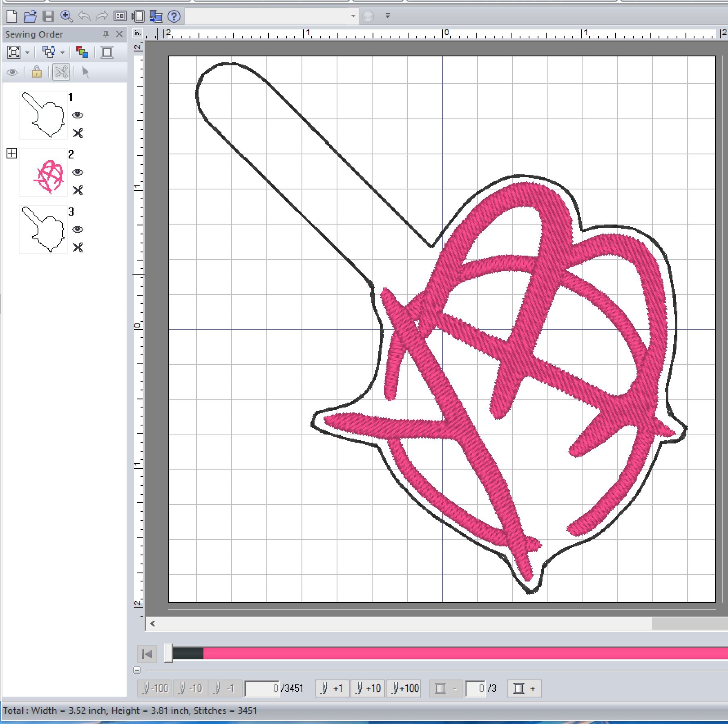
Task: Collapse the simulator controls with minus box
Action: (137, 670)
